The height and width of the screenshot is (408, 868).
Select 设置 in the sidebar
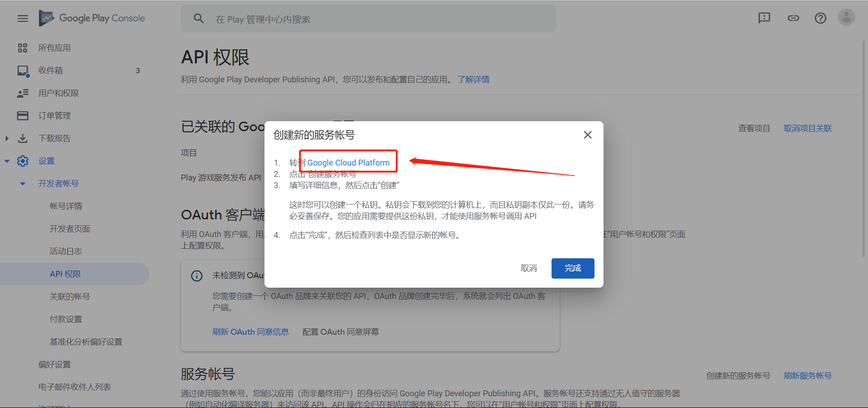coord(46,161)
